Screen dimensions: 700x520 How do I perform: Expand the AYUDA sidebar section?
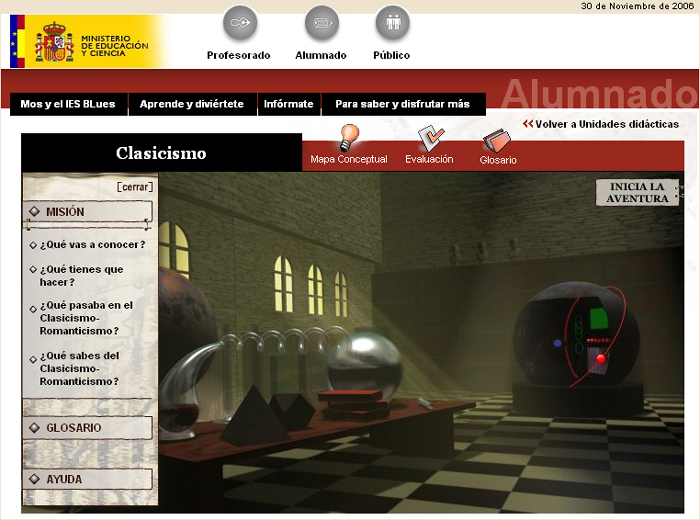90,479
